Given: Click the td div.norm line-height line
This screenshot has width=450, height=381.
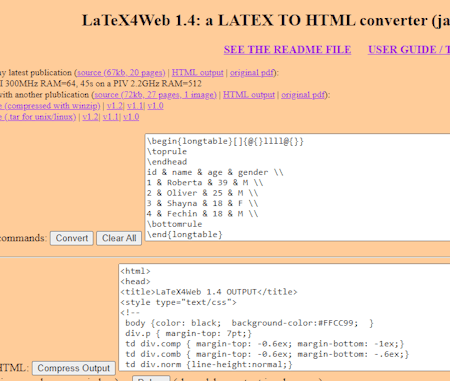Looking at the screenshot, I should [x=209, y=364].
